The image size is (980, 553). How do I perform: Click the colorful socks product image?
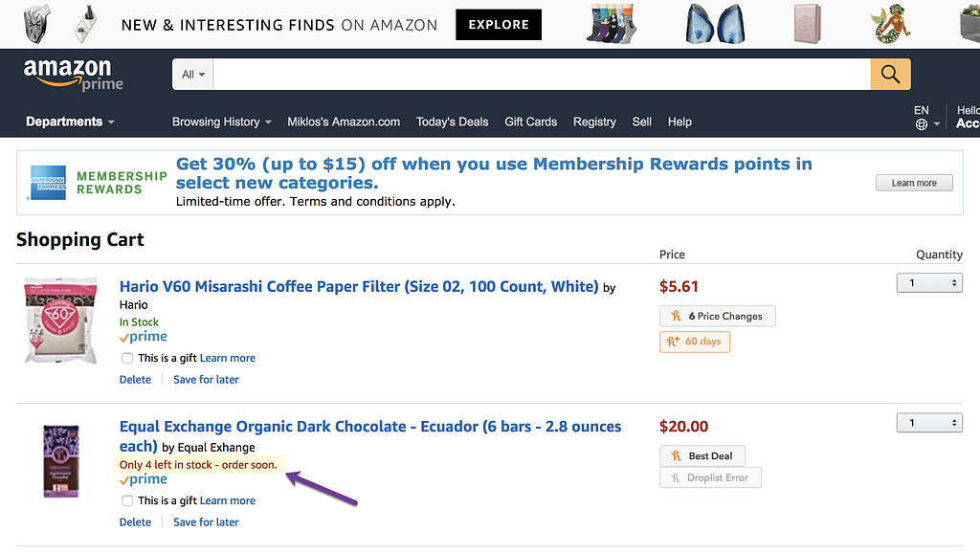pyautogui.click(x=612, y=24)
